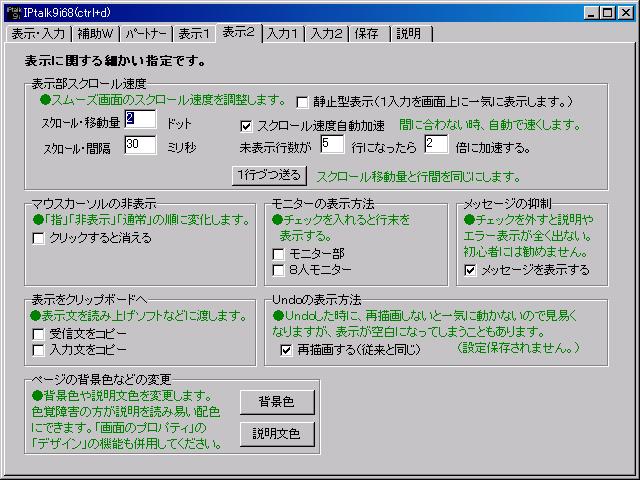Screen dimensions: 640x480
Task: Click the 説明文色 button
Action: pyautogui.click(x=277, y=434)
